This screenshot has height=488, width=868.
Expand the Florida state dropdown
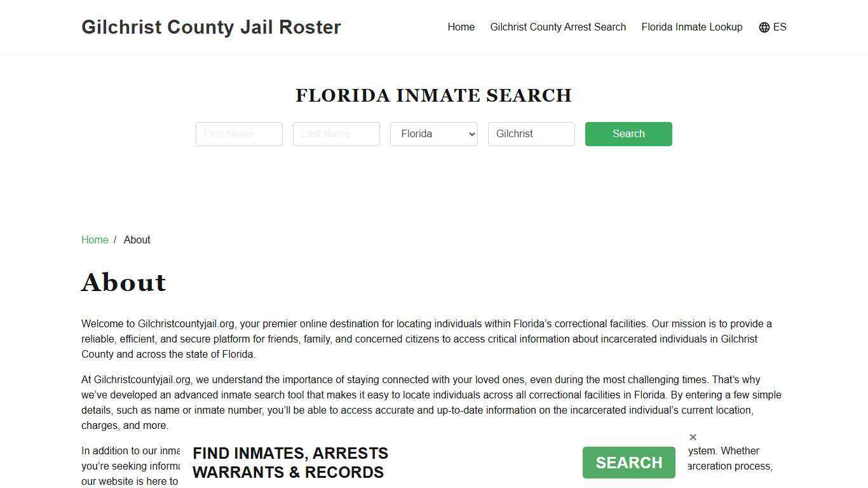pyautogui.click(x=434, y=134)
